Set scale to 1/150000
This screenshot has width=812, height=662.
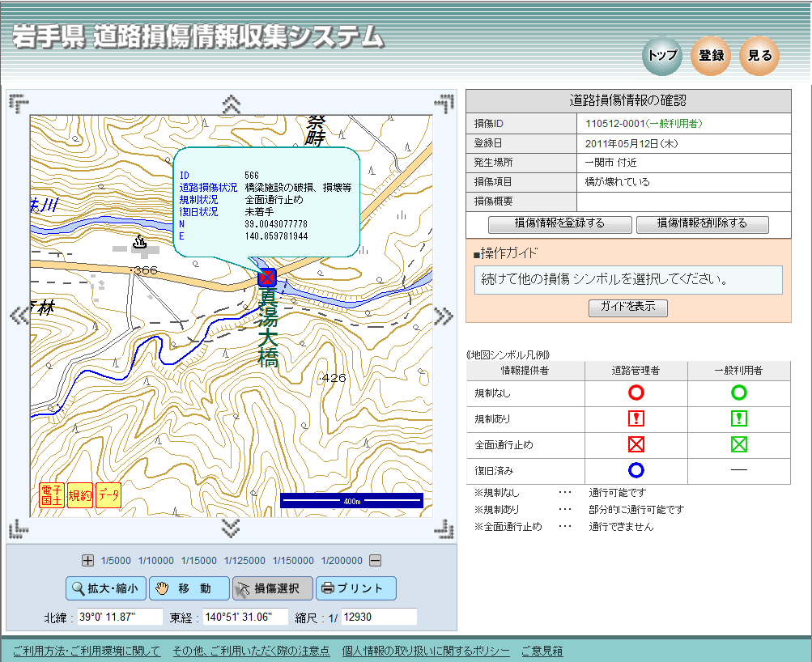click(293, 561)
